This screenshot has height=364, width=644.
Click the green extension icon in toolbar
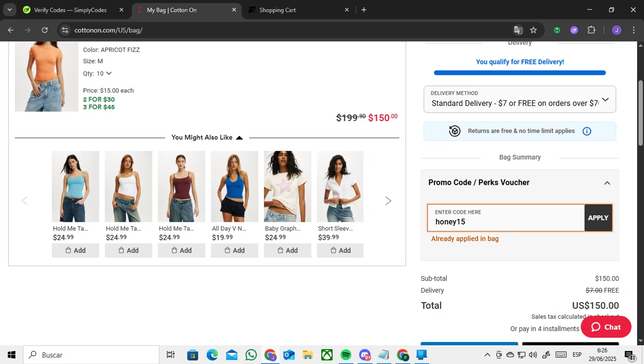pyautogui.click(x=557, y=30)
